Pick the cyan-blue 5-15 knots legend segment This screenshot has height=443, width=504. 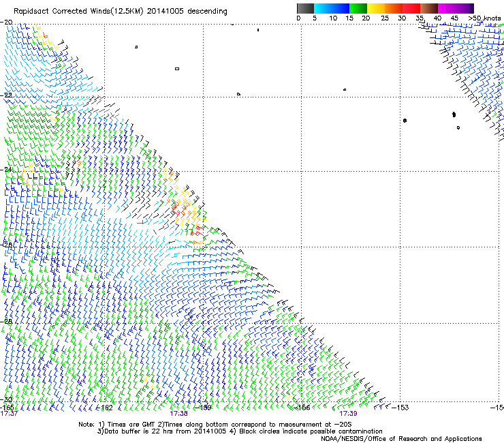(x=332, y=8)
